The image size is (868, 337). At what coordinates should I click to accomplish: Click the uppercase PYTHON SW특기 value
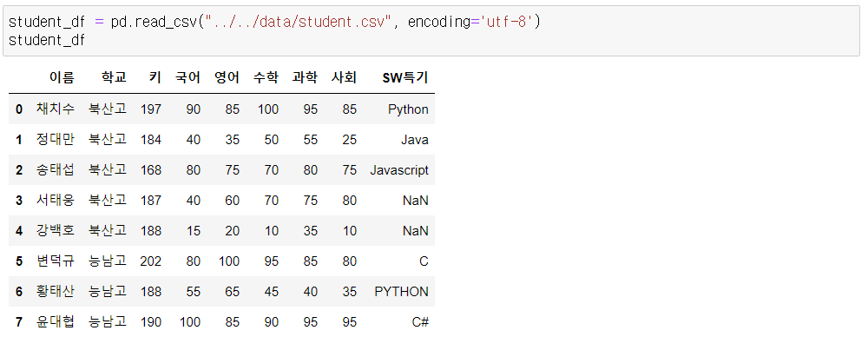pos(401,292)
